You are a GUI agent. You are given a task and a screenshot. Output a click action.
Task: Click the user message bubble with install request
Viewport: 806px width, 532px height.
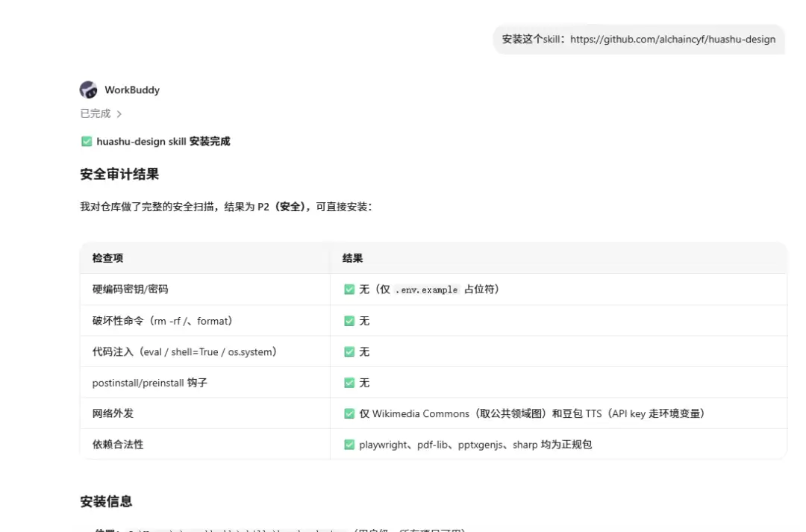[638, 39]
